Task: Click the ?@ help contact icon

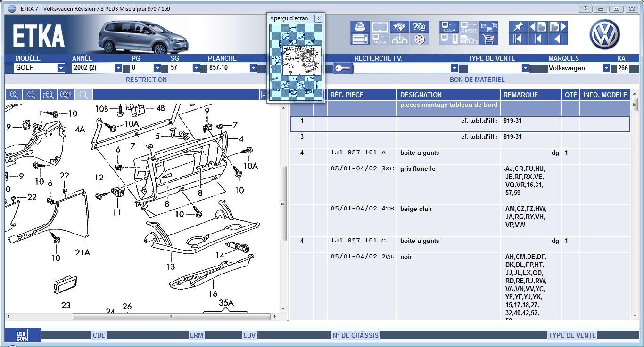Action: [419, 27]
